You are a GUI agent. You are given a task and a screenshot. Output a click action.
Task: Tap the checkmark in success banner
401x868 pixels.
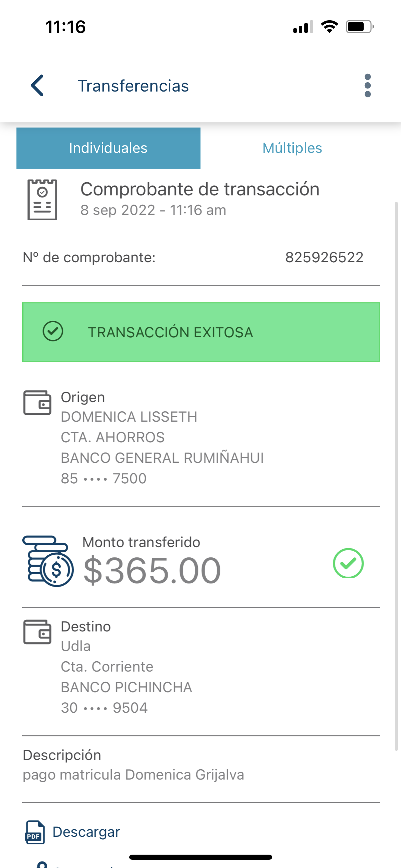point(53,331)
